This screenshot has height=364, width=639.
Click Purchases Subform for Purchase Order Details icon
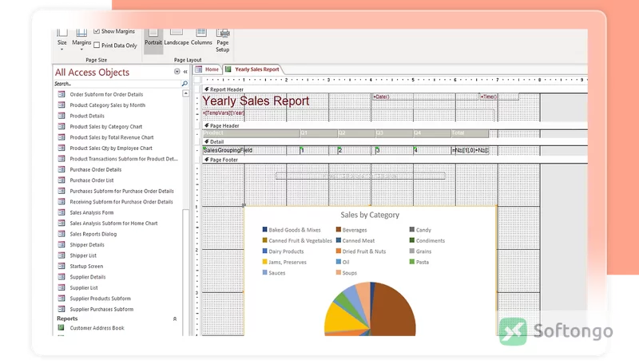(62, 191)
